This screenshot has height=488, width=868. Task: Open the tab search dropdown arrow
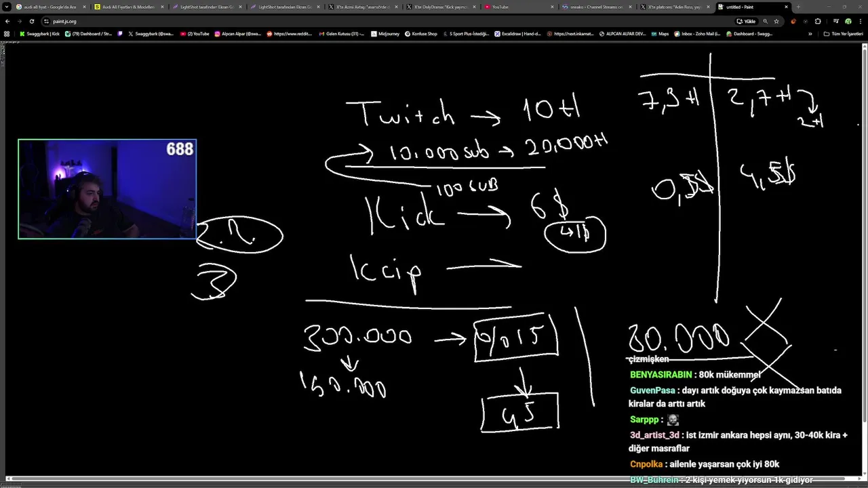tap(7, 7)
